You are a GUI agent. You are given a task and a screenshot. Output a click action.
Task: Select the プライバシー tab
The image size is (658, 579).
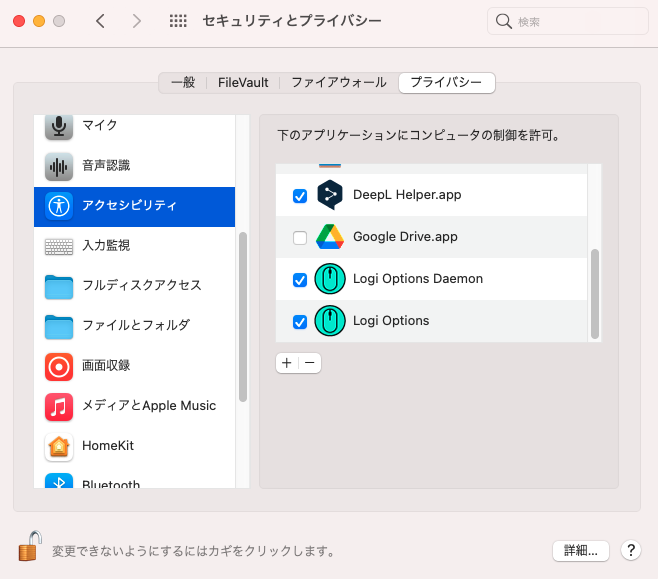pyautogui.click(x=446, y=82)
